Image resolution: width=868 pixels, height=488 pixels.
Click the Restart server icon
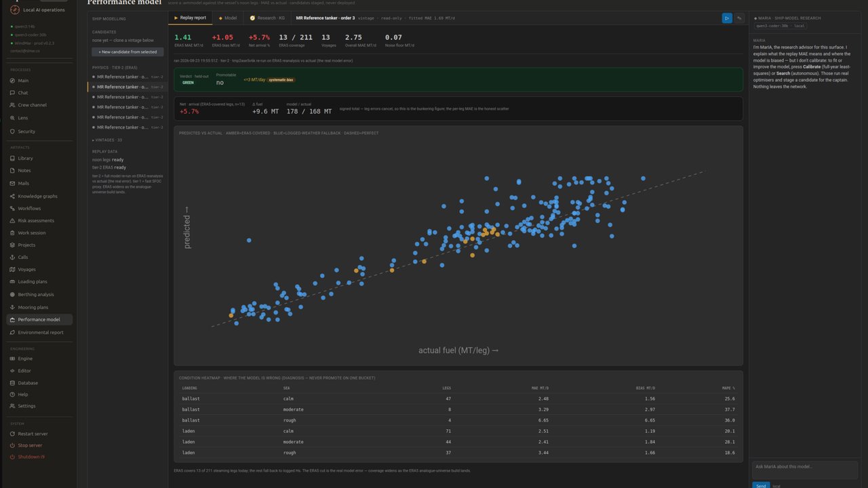pos(12,434)
